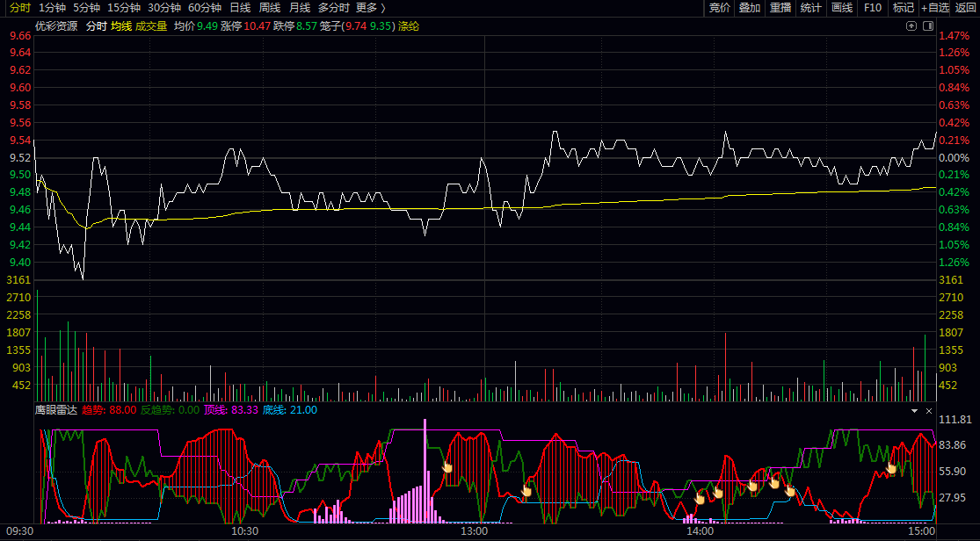The width and height of the screenshot is (980, 541).
Task: Click the 27.95 indicator scale value
Action: coord(953,498)
